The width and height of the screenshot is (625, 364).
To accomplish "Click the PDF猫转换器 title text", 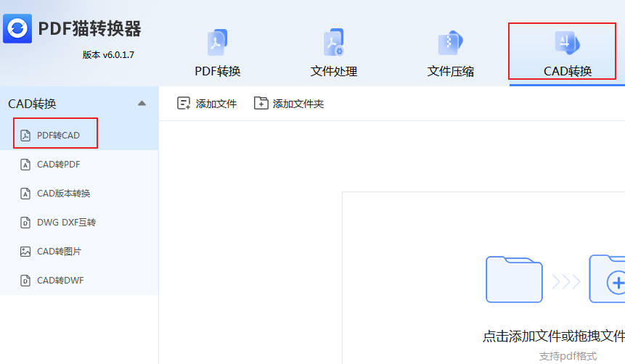I will tap(90, 29).
